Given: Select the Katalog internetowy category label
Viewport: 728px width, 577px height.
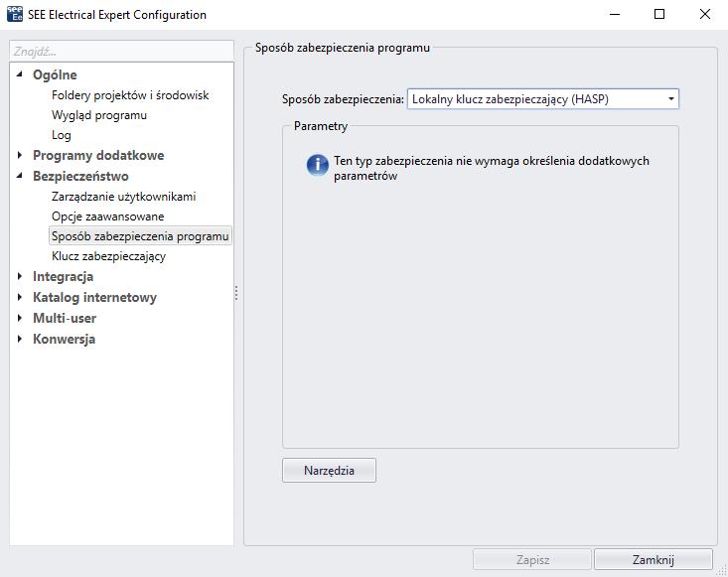Looking at the screenshot, I should (94, 297).
